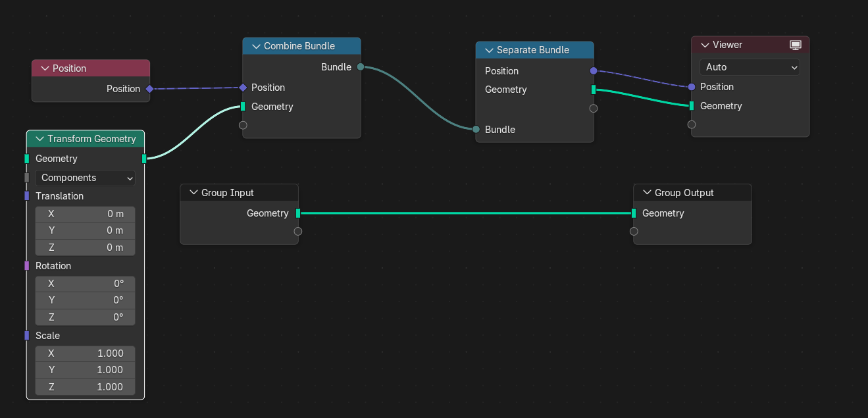Select the Position node header
The image size is (868, 418).
[x=91, y=68]
